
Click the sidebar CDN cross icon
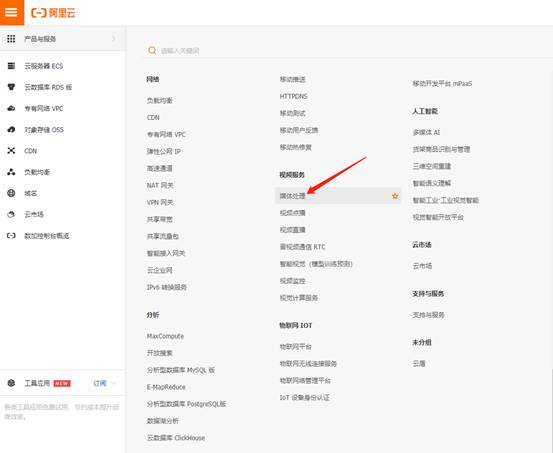coord(11,151)
